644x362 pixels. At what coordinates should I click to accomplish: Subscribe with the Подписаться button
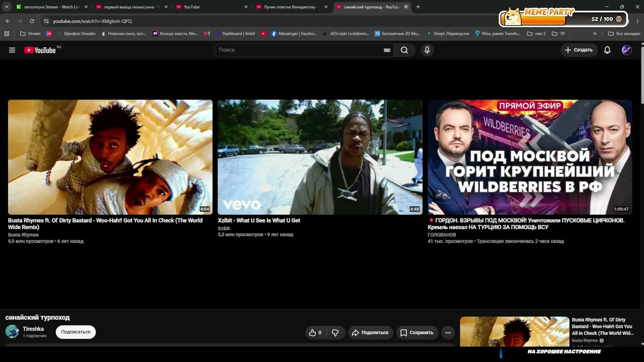(x=76, y=332)
